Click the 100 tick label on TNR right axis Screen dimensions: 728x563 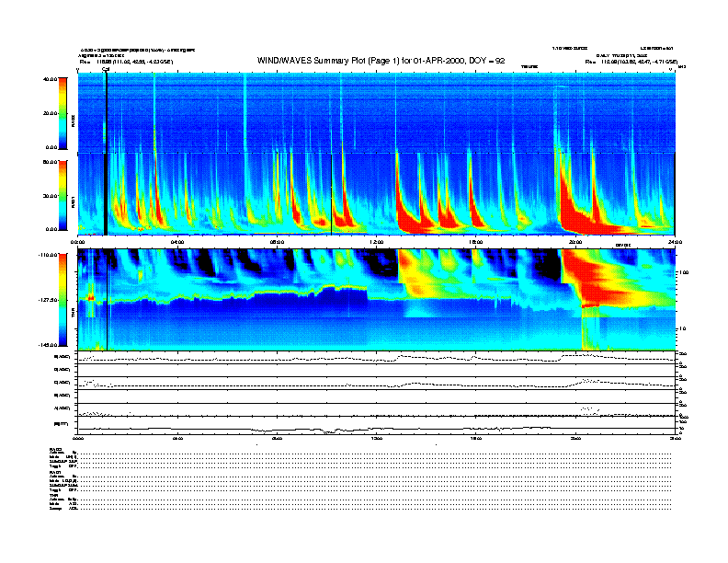(x=684, y=272)
